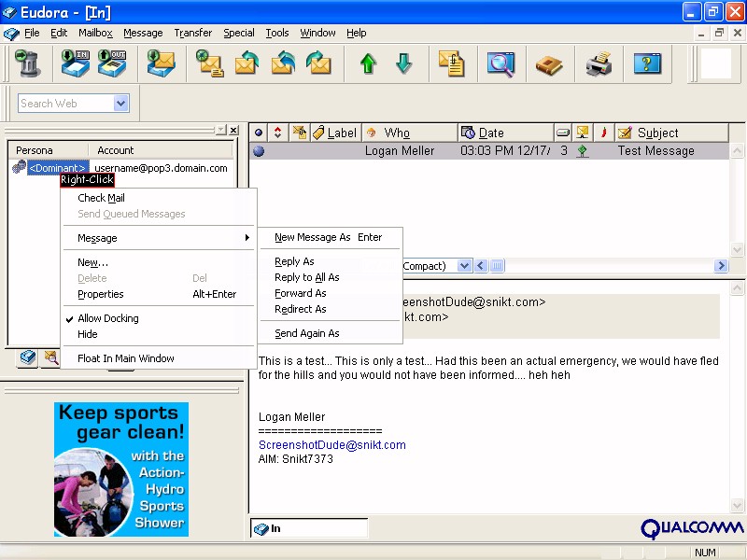Click the Label column header
The width and height of the screenshot is (747, 560).
[335, 133]
